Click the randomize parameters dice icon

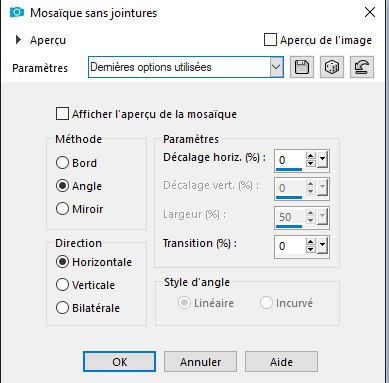click(332, 67)
